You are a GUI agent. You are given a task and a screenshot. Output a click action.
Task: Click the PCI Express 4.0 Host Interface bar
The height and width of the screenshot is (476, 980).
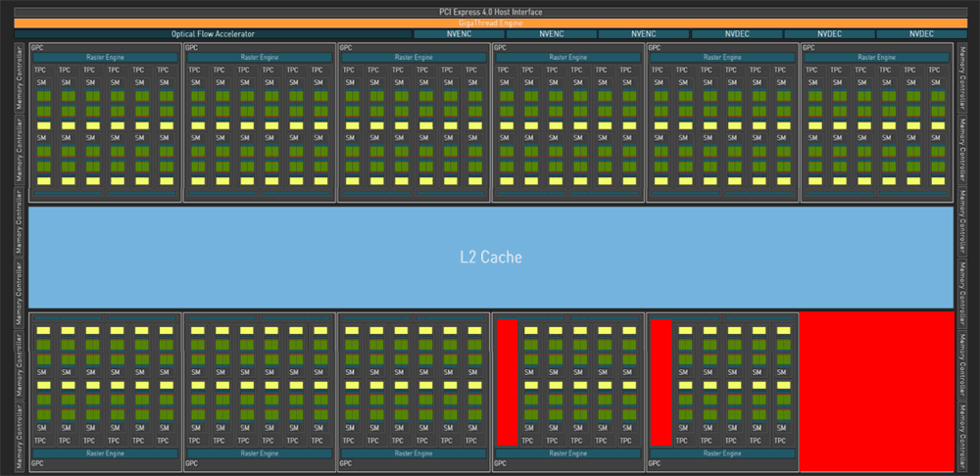tap(491, 13)
